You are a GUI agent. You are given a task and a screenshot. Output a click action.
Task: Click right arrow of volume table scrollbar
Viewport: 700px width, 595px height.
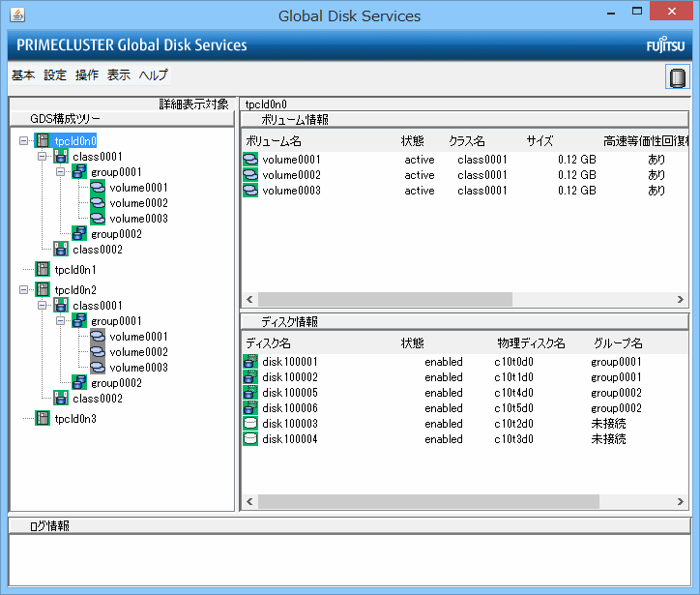point(681,299)
